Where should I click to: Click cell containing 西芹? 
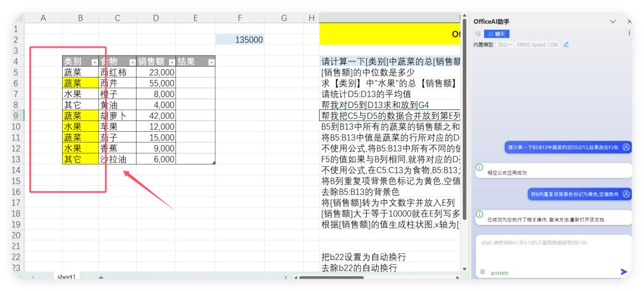(117, 83)
